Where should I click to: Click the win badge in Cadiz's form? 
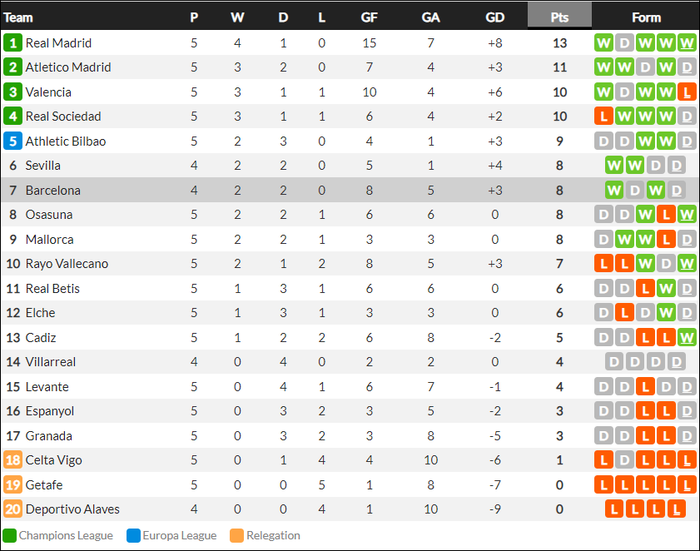[686, 338]
